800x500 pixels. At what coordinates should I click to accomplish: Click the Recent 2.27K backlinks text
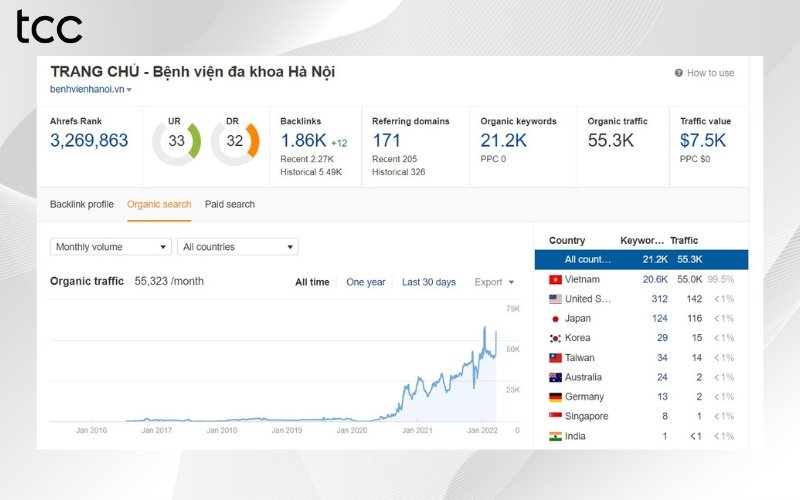click(x=307, y=159)
